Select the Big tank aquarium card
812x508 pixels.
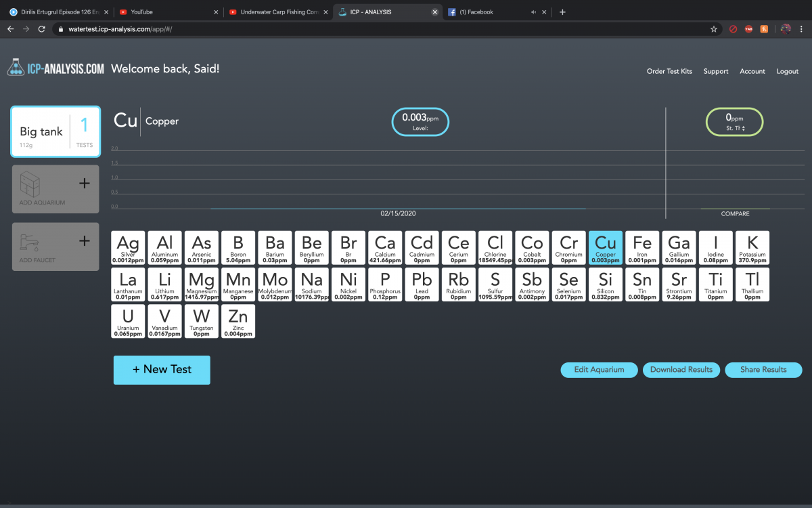tap(55, 132)
